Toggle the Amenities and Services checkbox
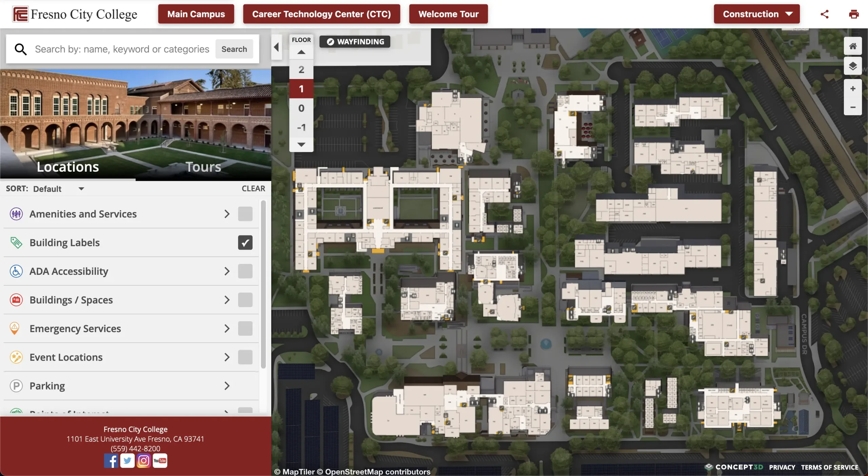Viewport: 868px width, 476px height. [245, 214]
